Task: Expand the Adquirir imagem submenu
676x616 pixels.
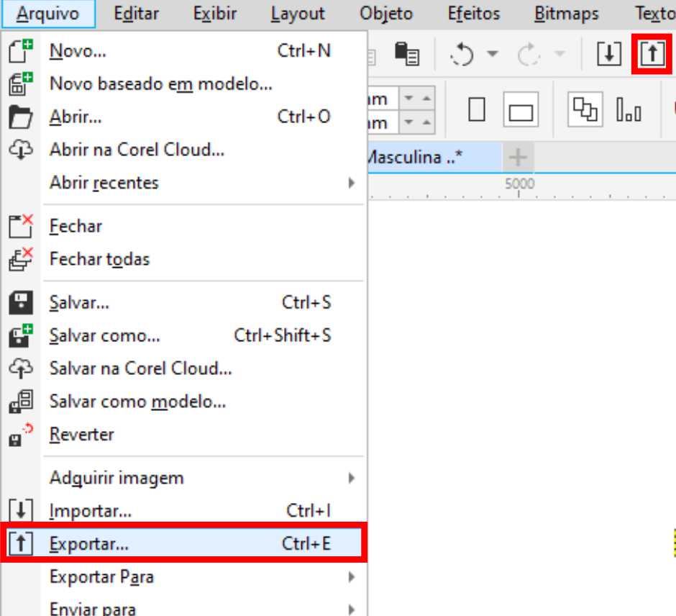Action: point(351,478)
